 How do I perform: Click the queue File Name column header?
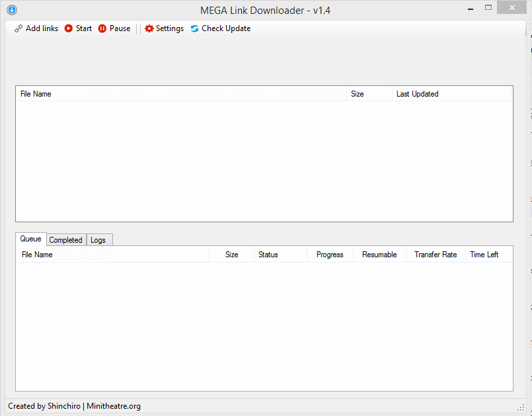click(x=113, y=255)
